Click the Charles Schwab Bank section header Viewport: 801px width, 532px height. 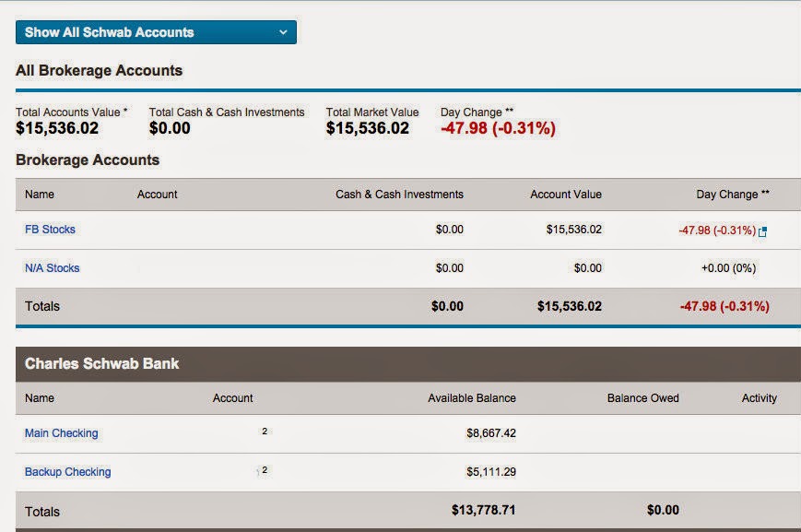point(408,364)
